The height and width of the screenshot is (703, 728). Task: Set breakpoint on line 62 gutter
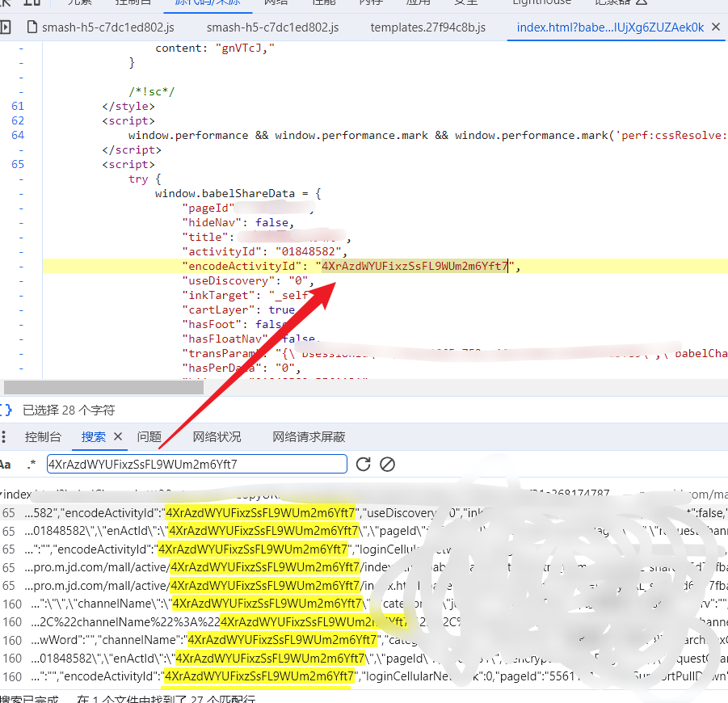tap(18, 120)
